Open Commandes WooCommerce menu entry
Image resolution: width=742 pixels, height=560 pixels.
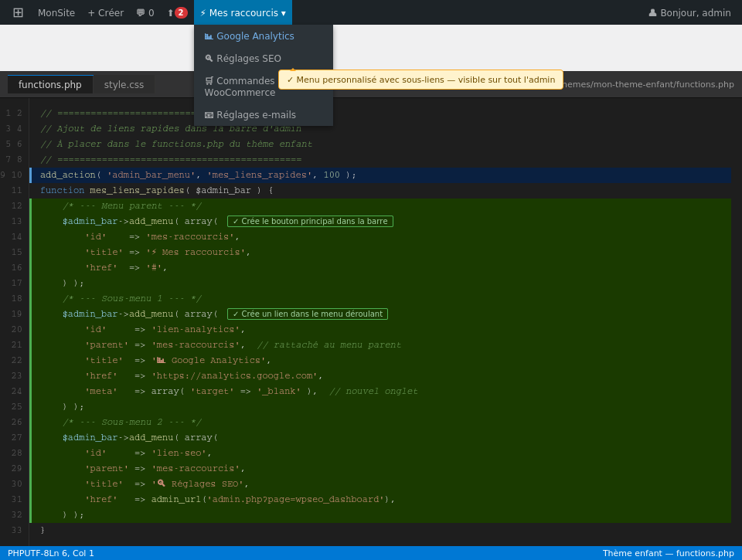tap(240, 87)
